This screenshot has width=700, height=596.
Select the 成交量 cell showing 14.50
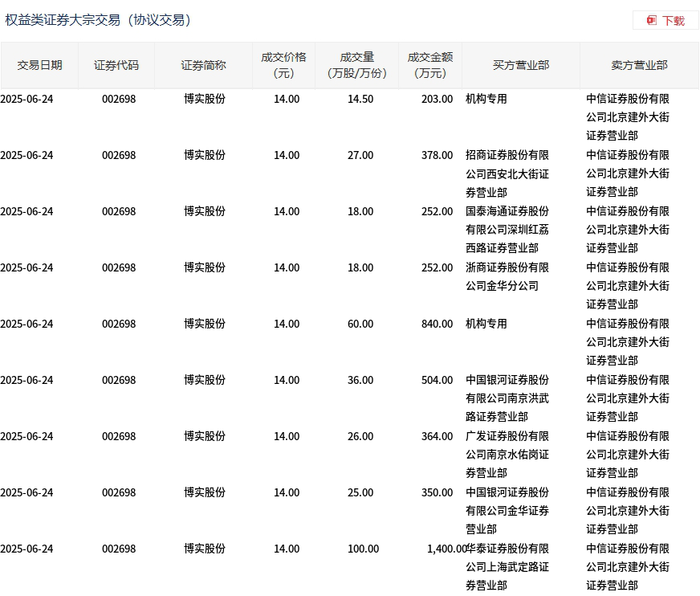point(360,99)
